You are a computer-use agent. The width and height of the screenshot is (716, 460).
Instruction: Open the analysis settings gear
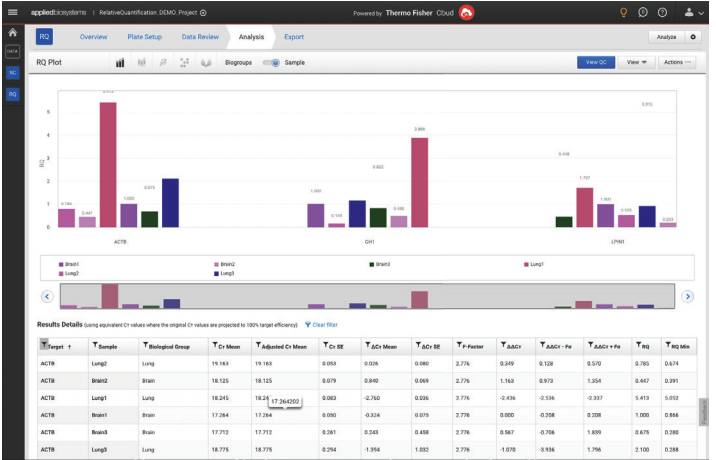point(694,37)
